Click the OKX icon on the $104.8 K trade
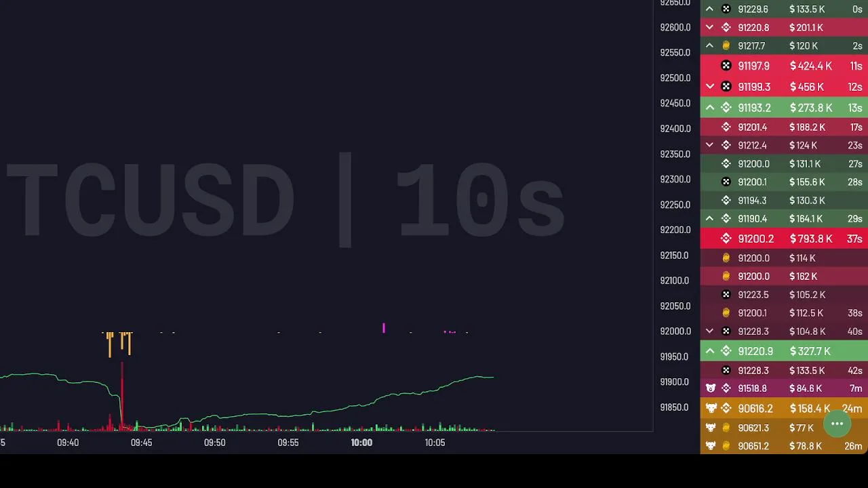Image resolution: width=868 pixels, height=488 pixels. point(726,331)
